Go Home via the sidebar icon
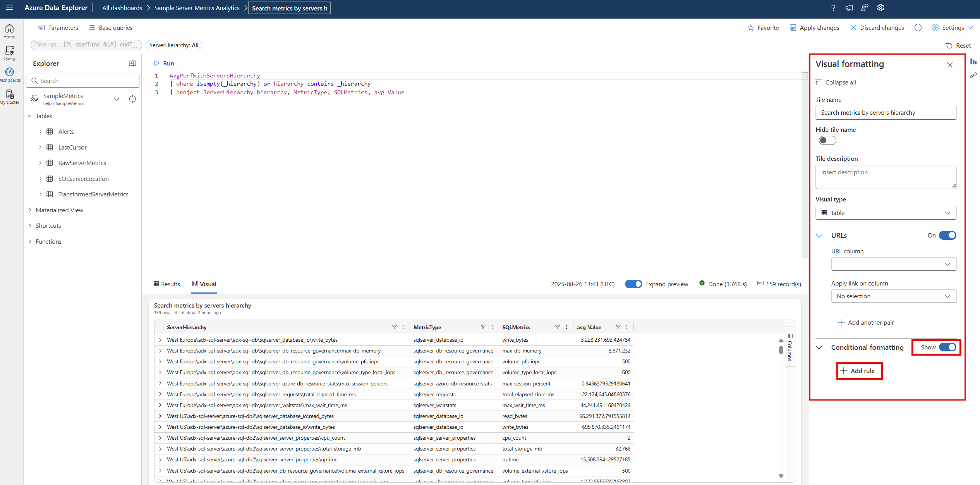 click(x=9, y=30)
